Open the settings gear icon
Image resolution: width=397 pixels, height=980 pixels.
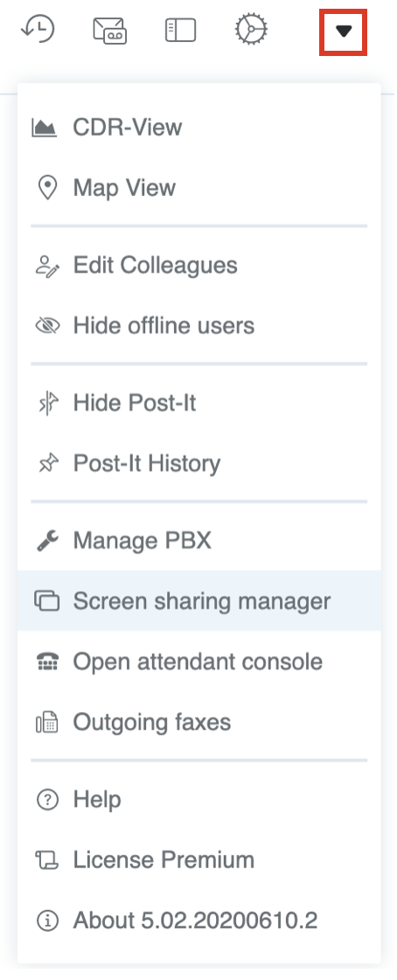tap(251, 30)
